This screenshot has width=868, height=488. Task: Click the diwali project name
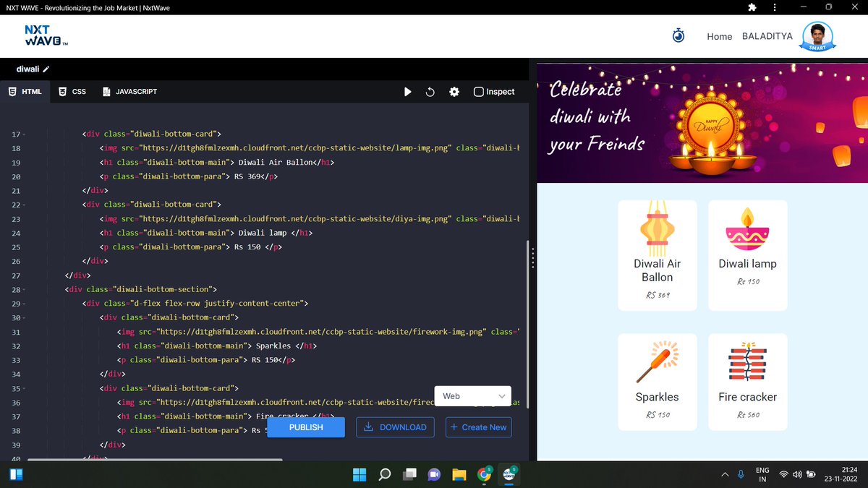click(28, 69)
